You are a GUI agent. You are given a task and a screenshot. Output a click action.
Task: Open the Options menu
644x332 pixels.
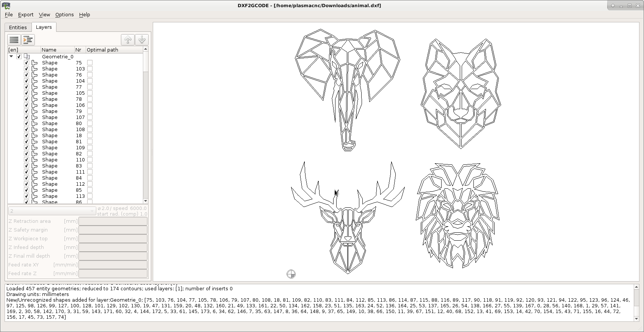[x=64, y=14]
